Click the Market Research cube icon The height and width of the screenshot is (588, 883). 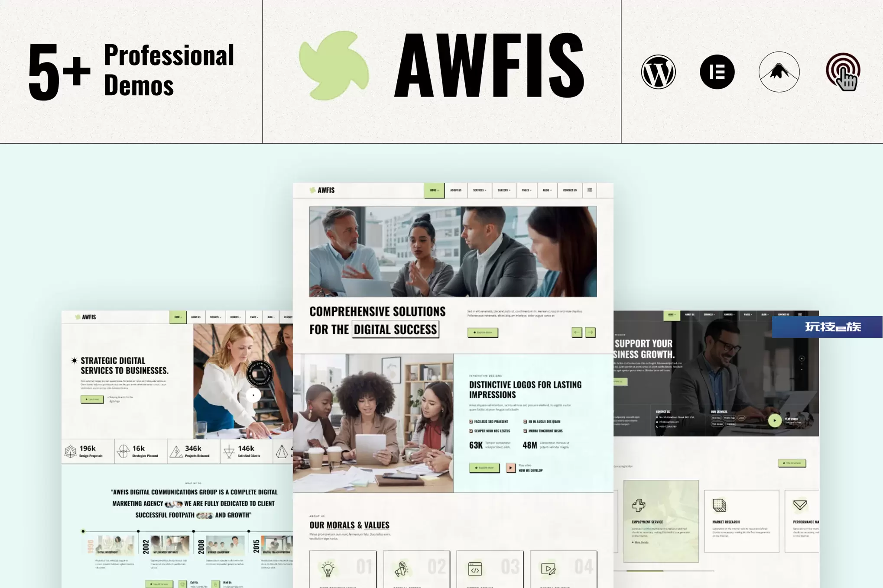click(x=719, y=505)
